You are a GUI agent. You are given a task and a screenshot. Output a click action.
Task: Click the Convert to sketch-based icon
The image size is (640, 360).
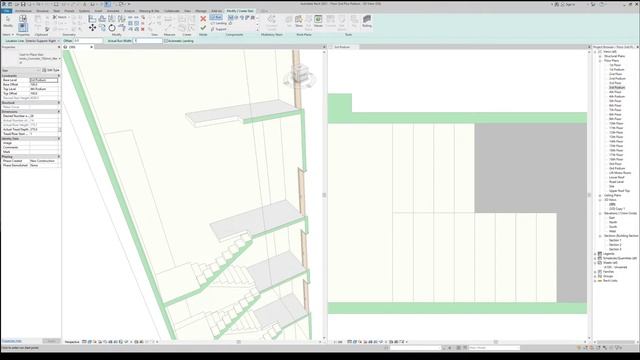pyautogui.click(x=271, y=22)
